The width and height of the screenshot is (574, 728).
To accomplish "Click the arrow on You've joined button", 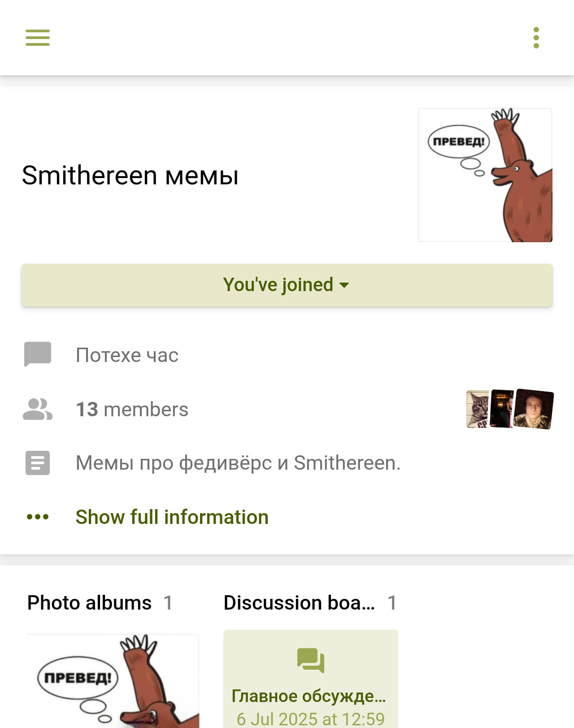I will tap(344, 285).
